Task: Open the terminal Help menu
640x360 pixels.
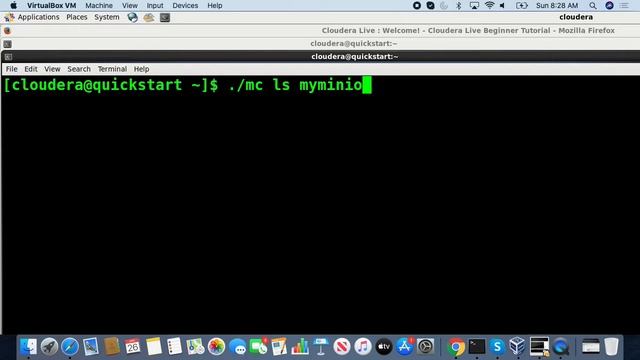Action: click(141, 69)
